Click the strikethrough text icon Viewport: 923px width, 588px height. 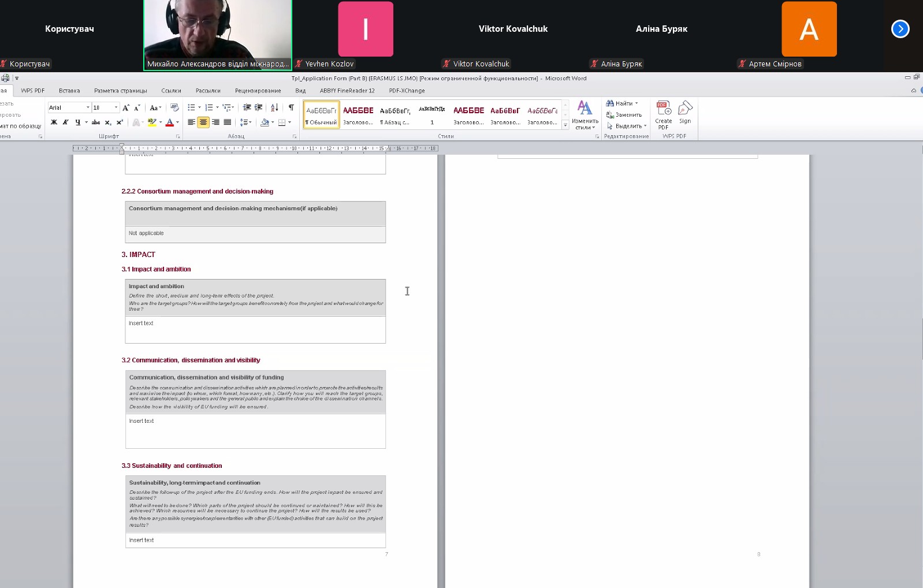96,122
